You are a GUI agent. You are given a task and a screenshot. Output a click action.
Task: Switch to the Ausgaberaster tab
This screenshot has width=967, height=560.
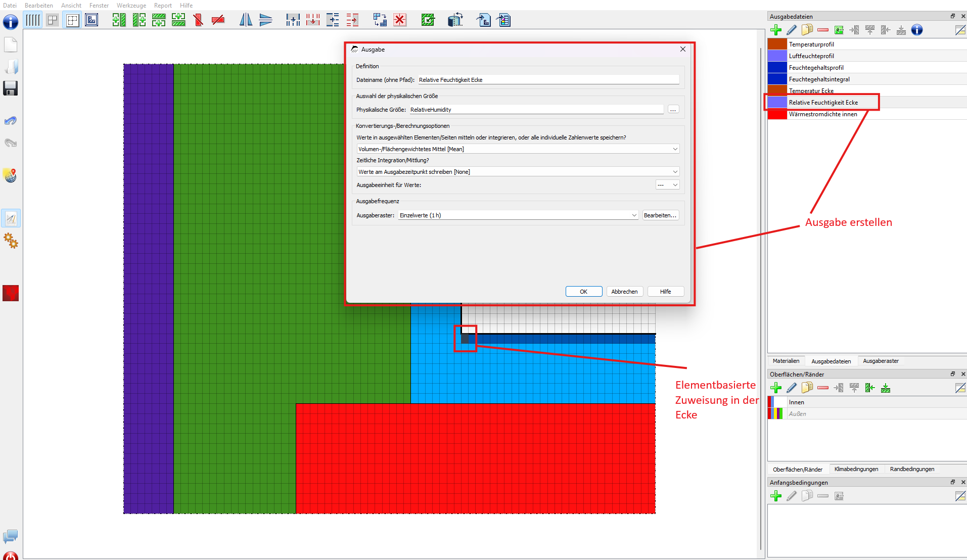(x=881, y=361)
